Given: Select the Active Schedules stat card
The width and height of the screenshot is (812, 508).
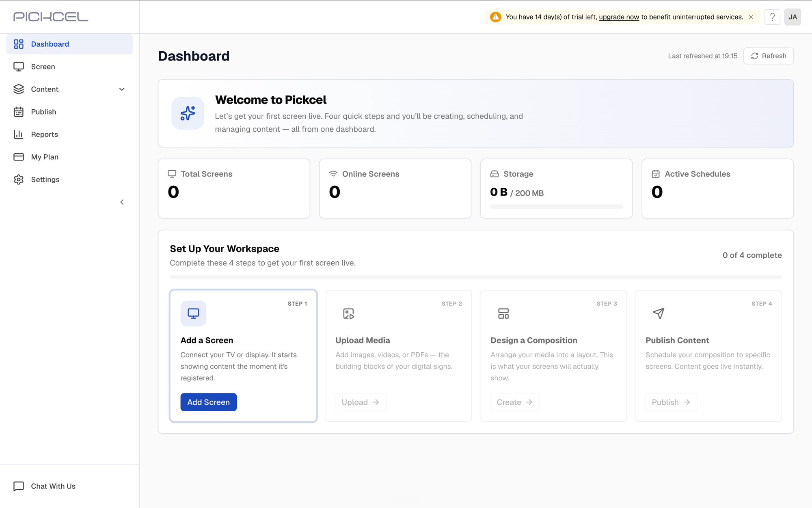Looking at the screenshot, I should tap(717, 189).
